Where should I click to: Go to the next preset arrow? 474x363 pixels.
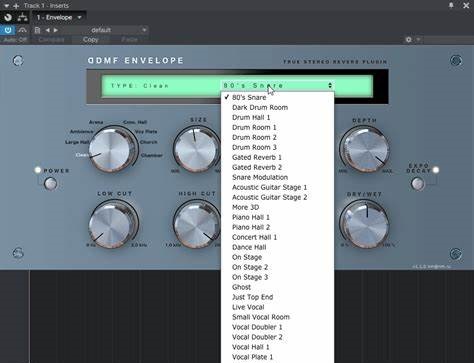pyautogui.click(x=56, y=30)
